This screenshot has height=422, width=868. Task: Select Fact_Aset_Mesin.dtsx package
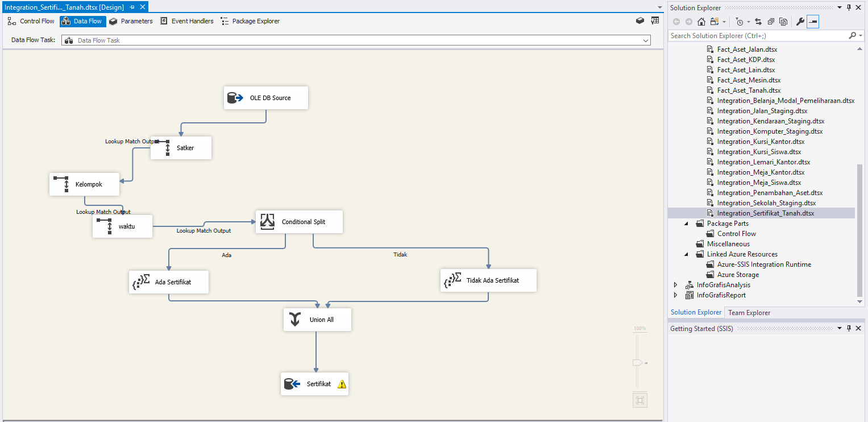(x=749, y=80)
